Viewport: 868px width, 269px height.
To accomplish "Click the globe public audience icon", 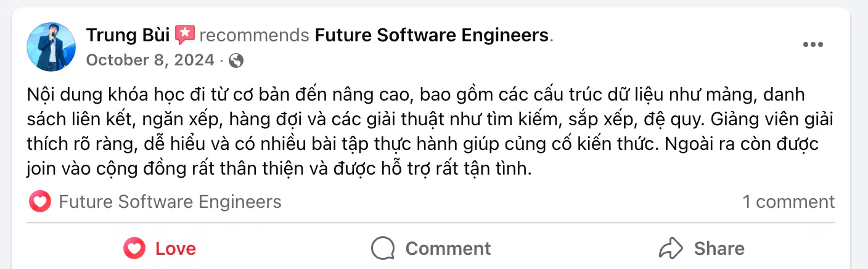I will (235, 60).
